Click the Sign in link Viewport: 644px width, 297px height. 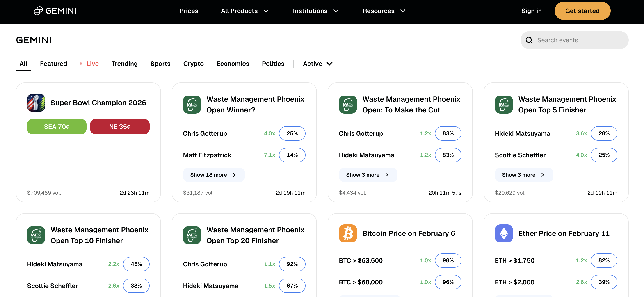531,11
